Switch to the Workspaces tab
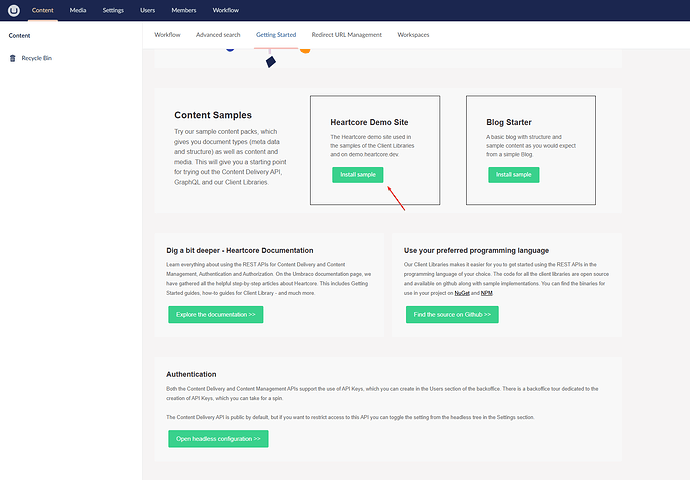This screenshot has width=690, height=480. pyautogui.click(x=413, y=35)
